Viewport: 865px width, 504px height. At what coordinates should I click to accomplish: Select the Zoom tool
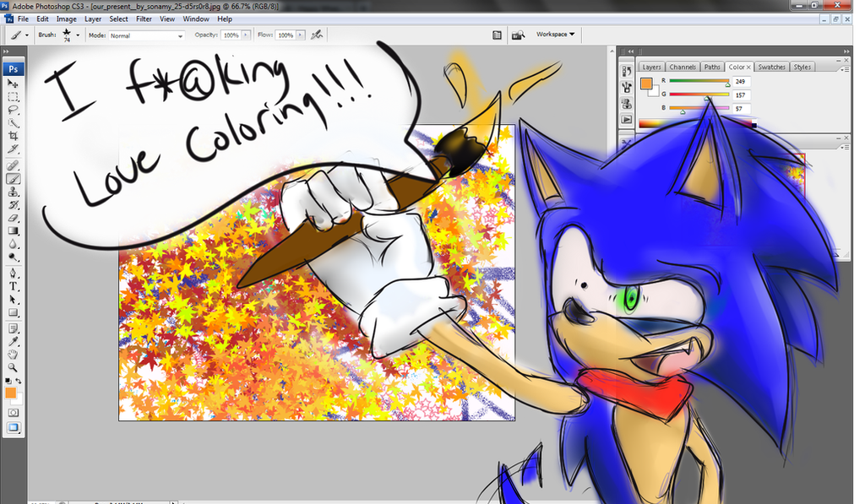click(14, 368)
